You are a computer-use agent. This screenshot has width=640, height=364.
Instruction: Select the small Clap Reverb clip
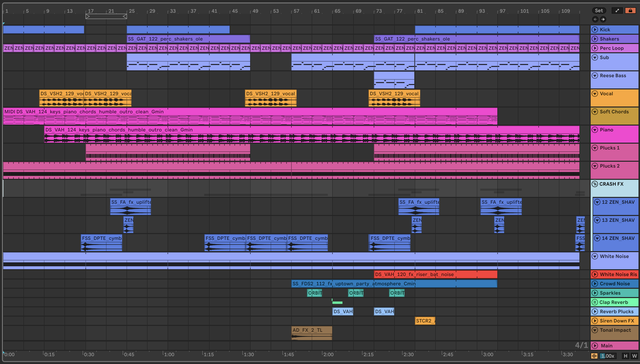(337, 302)
